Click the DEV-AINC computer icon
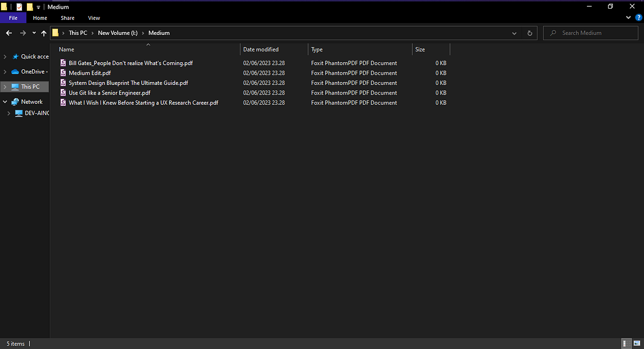644x349 pixels. [19, 113]
